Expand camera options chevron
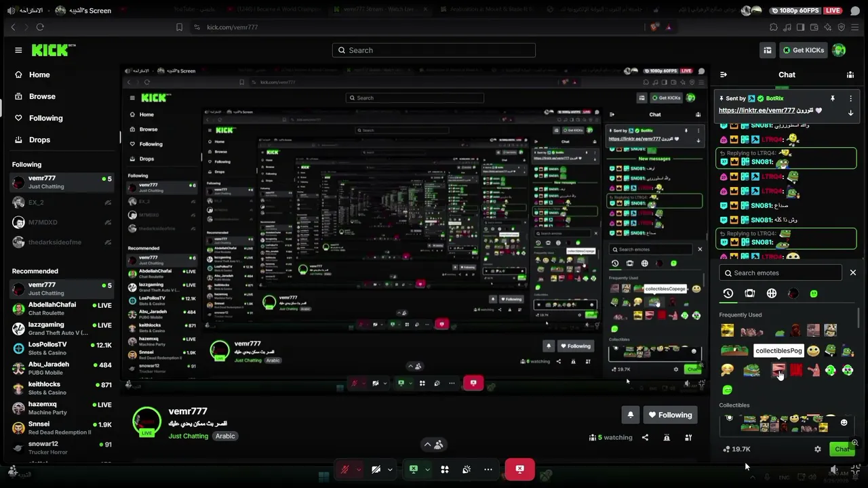The width and height of the screenshot is (868, 488). (389, 469)
